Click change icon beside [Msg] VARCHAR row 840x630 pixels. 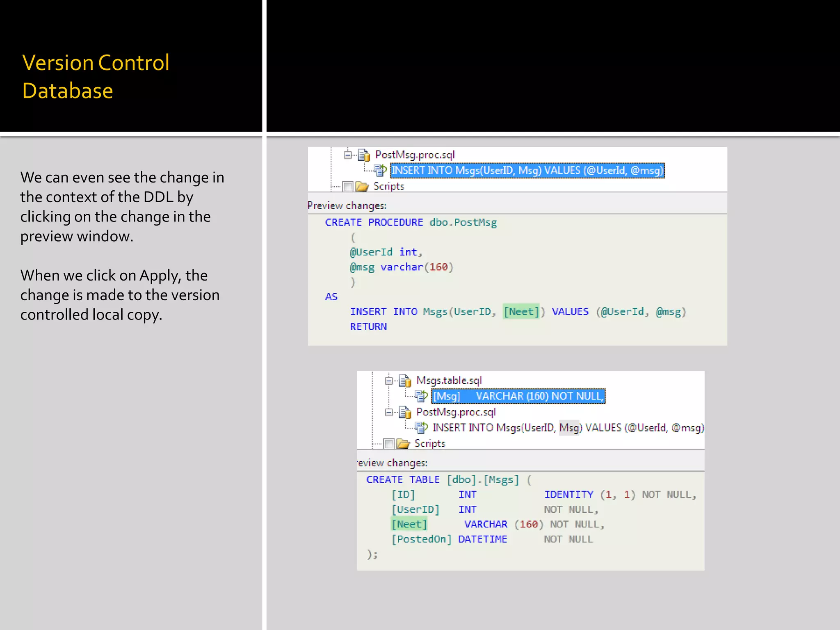(421, 396)
